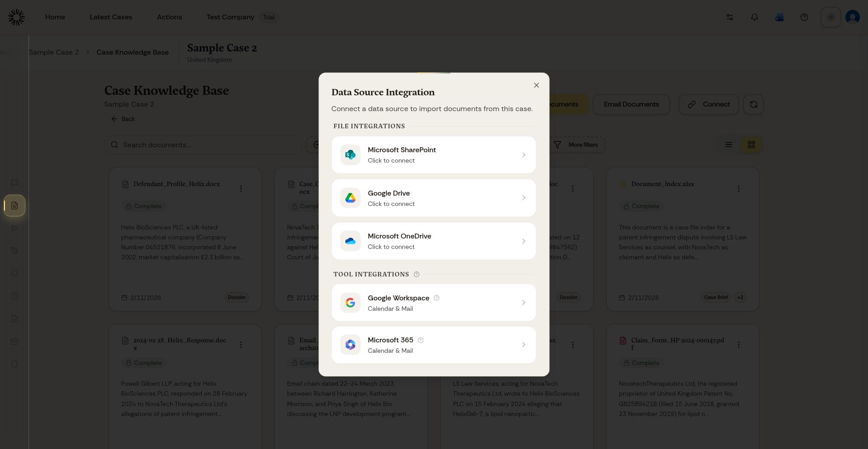
Task: Open the clock history icon in sidebar
Action: (14, 296)
